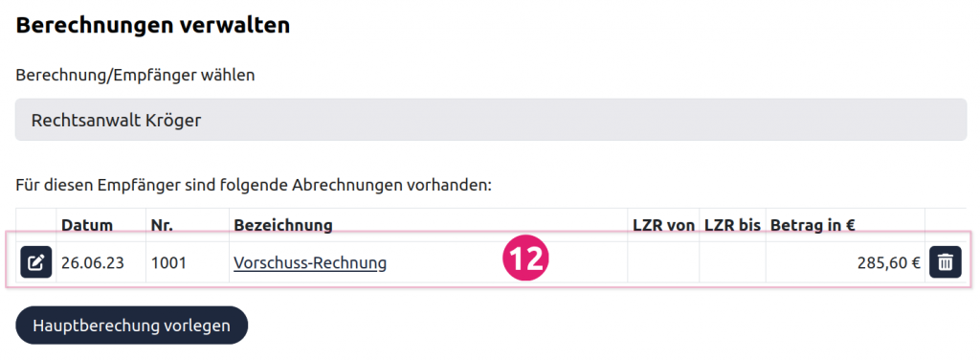Click the LZR bis column header

732,226
